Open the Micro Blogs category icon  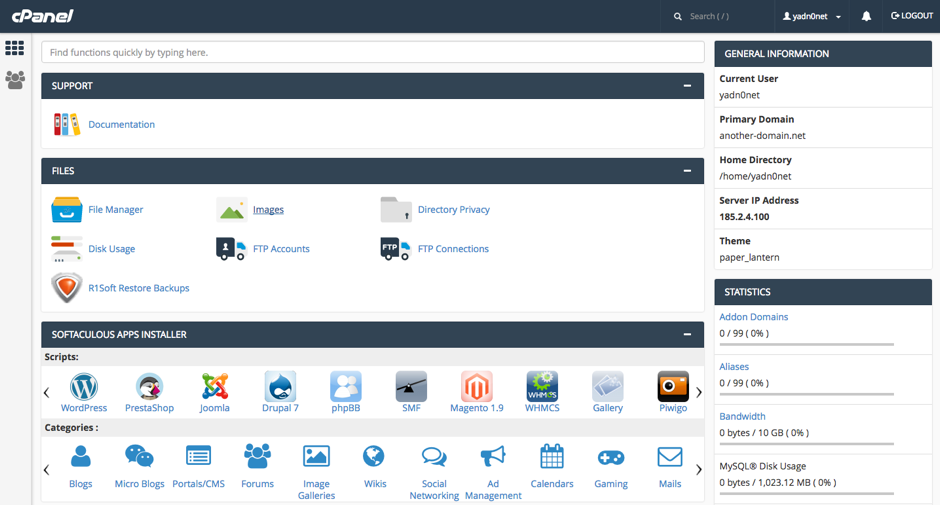pyautogui.click(x=139, y=457)
